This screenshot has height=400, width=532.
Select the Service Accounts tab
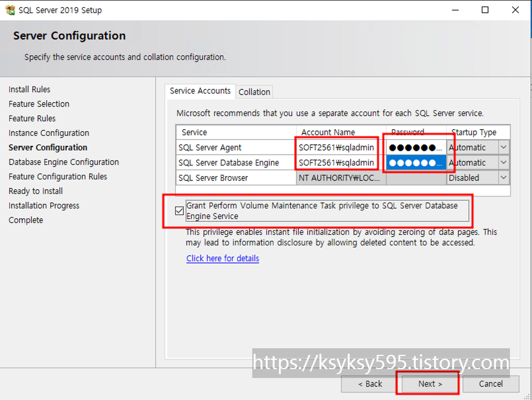[x=200, y=91]
